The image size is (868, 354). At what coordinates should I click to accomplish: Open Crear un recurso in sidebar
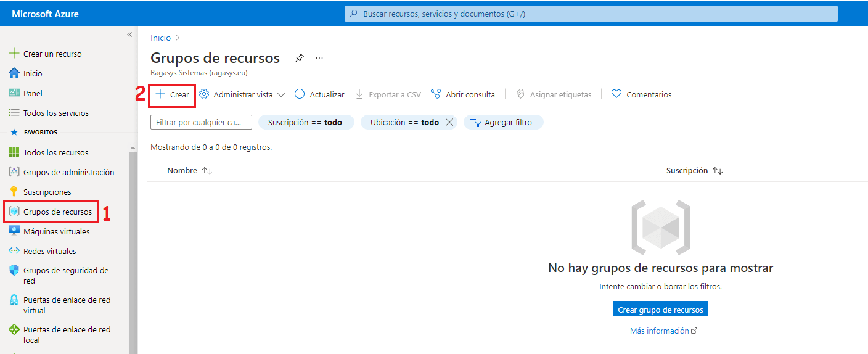(x=52, y=54)
